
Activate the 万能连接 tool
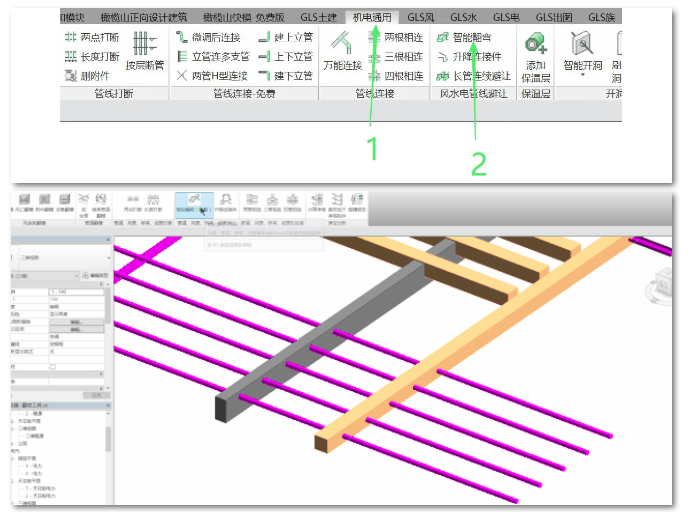[342, 50]
